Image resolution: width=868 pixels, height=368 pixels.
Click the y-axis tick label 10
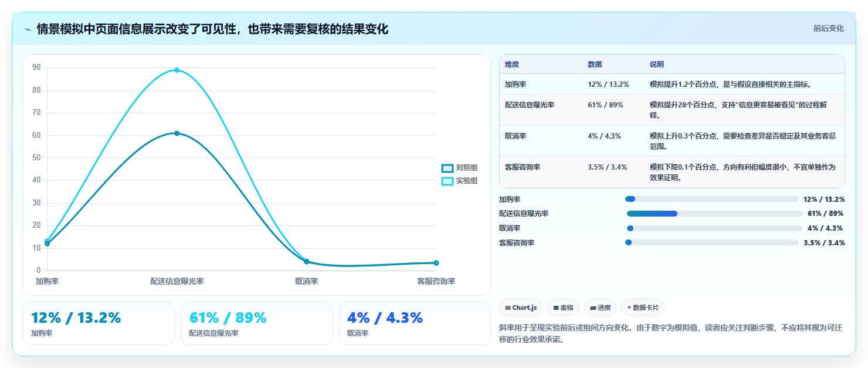(36, 248)
